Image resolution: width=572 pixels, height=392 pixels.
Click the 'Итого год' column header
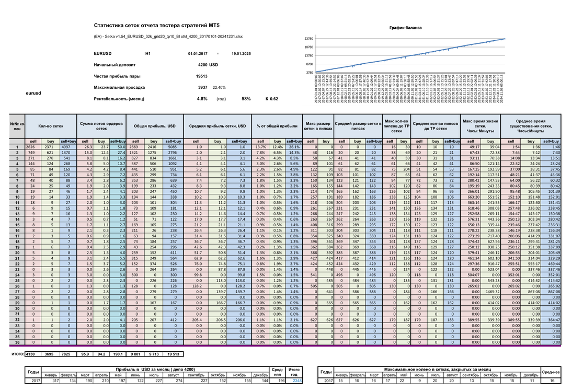tap(294, 372)
